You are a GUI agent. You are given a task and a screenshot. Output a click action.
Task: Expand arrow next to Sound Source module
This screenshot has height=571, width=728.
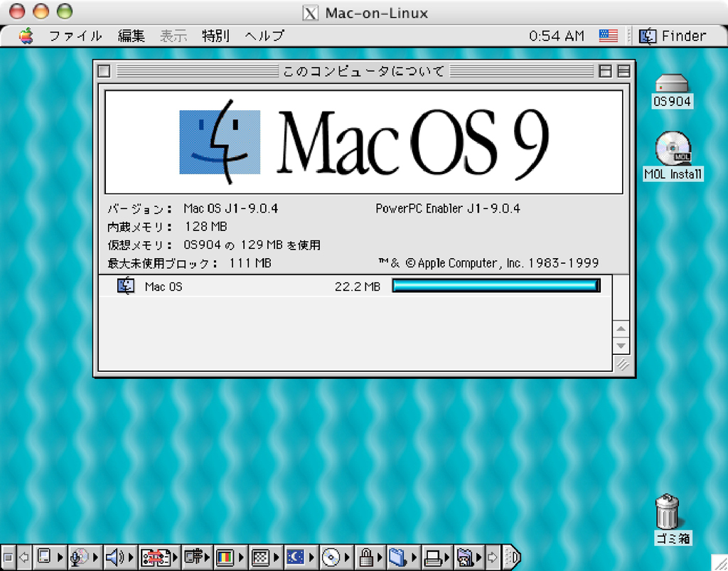point(96,557)
